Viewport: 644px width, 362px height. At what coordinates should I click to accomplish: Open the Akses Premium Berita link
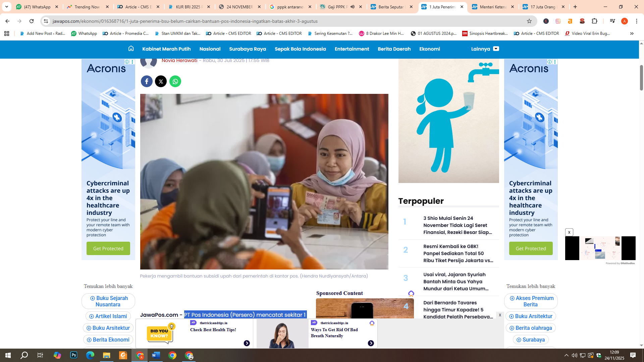click(x=531, y=301)
